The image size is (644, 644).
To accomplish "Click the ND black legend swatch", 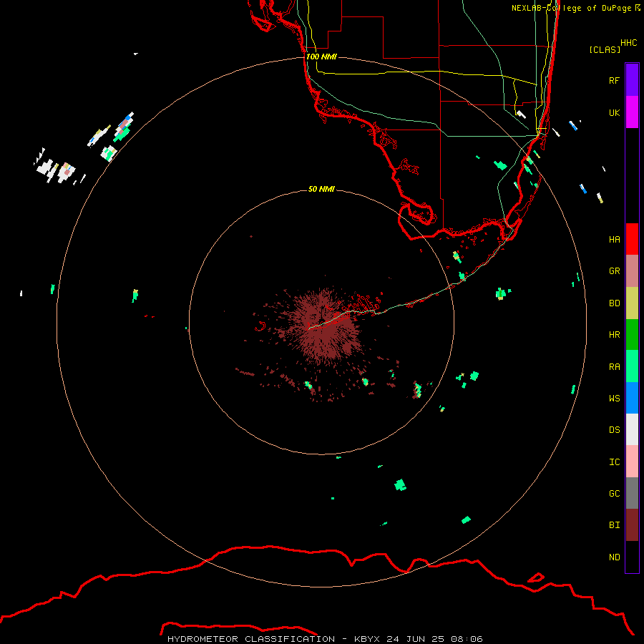I will 632,557.
